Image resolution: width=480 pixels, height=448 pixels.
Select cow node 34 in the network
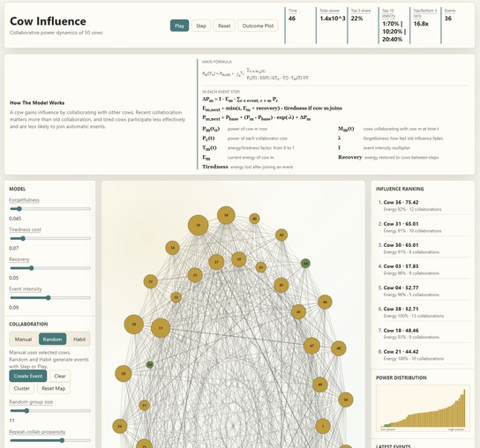pos(172,248)
